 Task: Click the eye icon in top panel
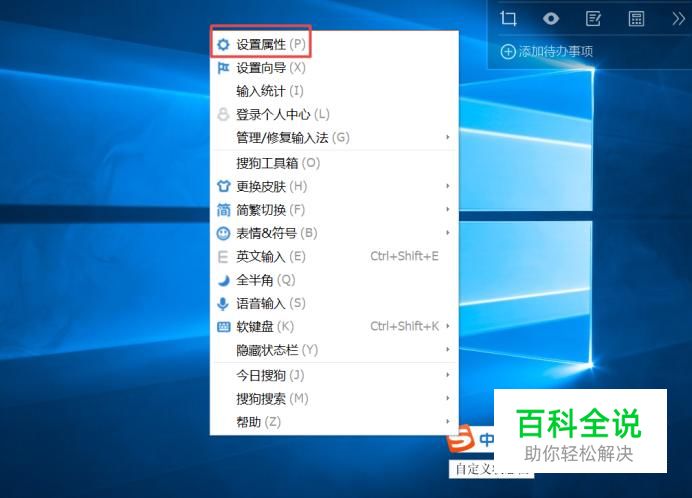tap(551, 19)
